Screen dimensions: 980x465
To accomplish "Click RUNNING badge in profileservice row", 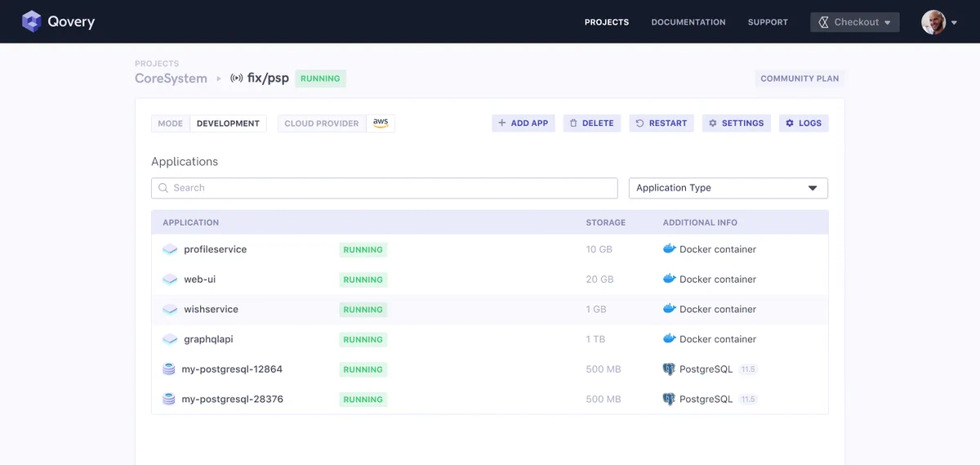I will [363, 250].
